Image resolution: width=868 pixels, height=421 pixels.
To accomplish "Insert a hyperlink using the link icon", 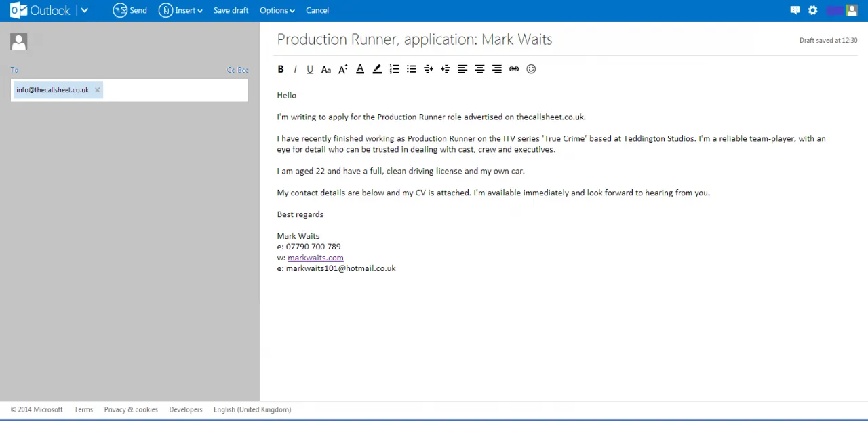I will pos(513,68).
